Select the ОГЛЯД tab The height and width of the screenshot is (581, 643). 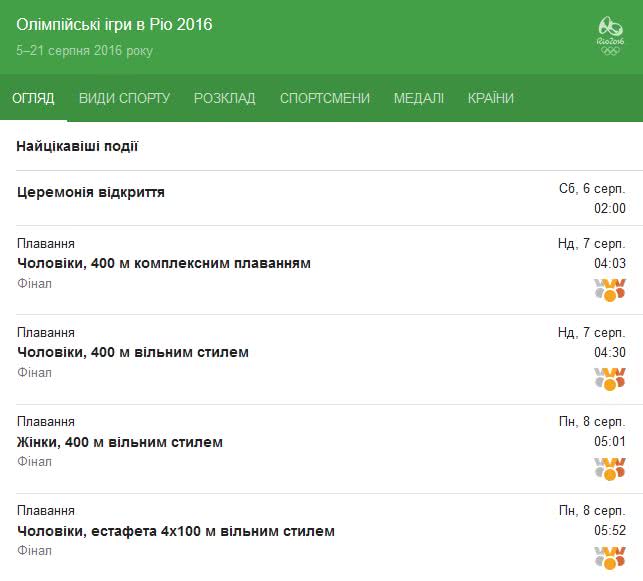(x=33, y=98)
